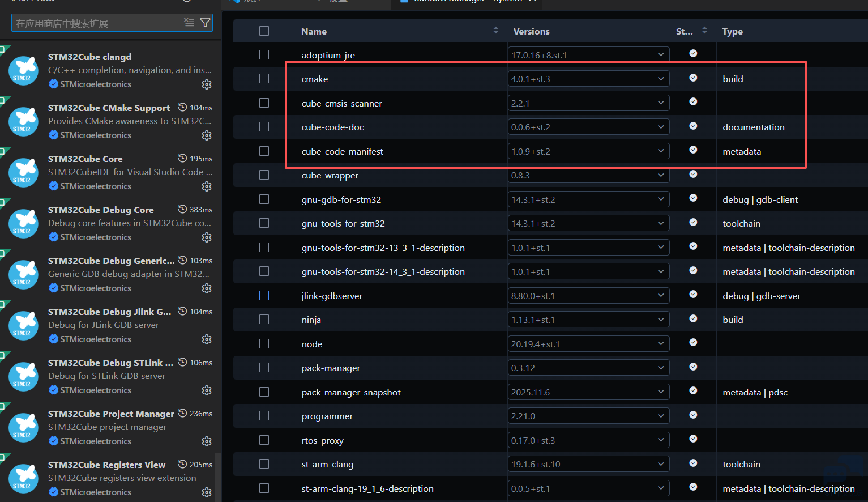The height and width of the screenshot is (502, 868).
Task: Click status check icon in cube-cmsis-scanner row
Action: tap(693, 101)
